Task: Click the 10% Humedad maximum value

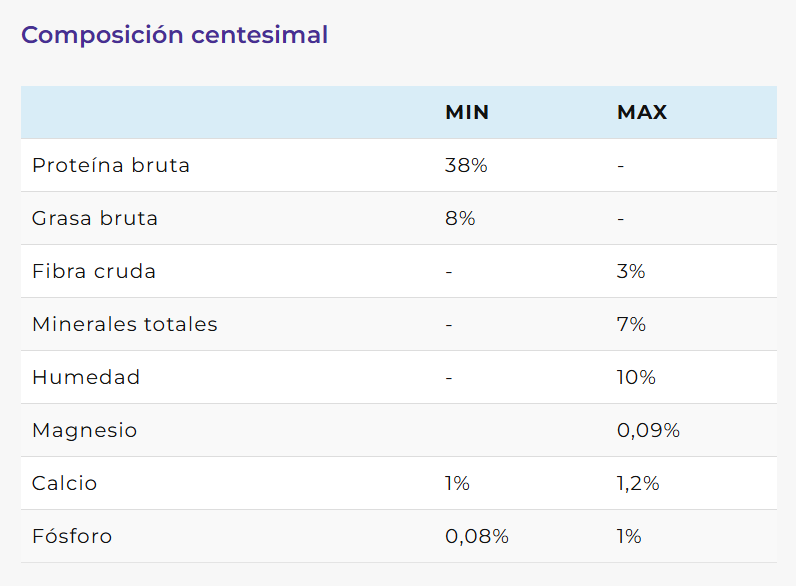Action: (x=636, y=378)
